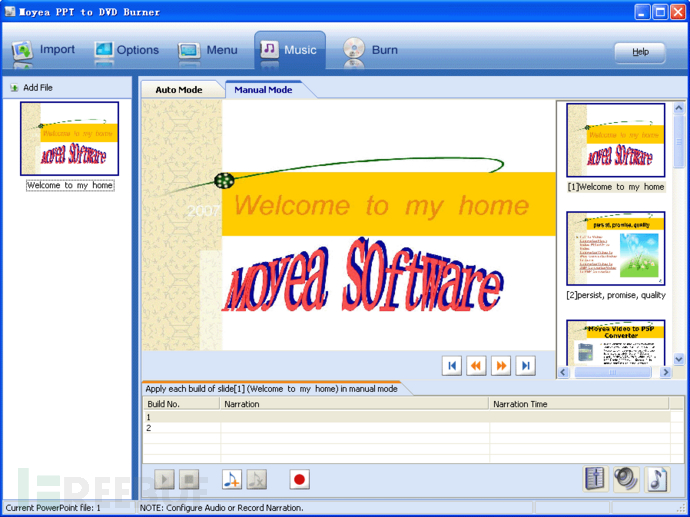Open the Import step
690x517 pixels.
44,50
